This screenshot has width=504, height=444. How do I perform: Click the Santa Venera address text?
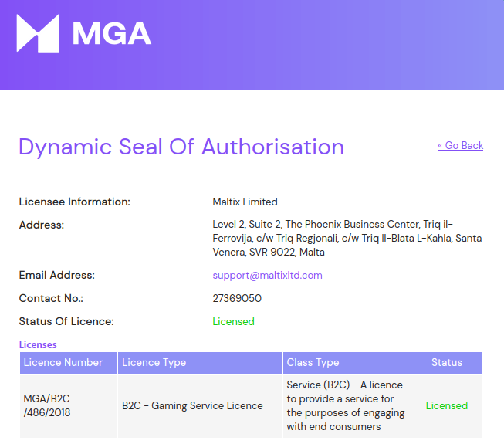tap(347, 239)
